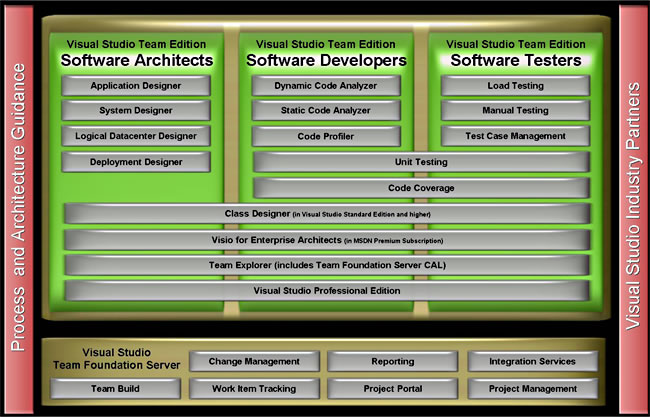Screen dimensions: 650x417
Task: Click the Application Designer box
Action: tap(136, 86)
